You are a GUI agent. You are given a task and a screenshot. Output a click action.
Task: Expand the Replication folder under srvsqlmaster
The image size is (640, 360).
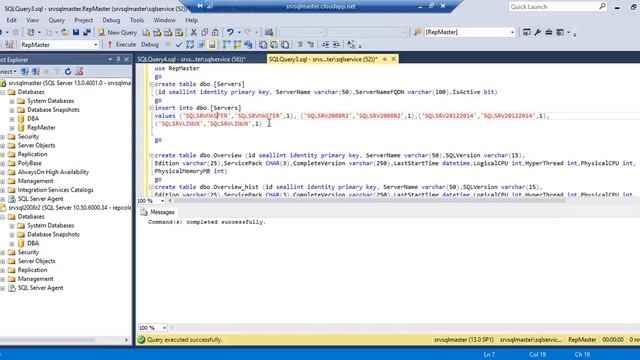click(3, 155)
